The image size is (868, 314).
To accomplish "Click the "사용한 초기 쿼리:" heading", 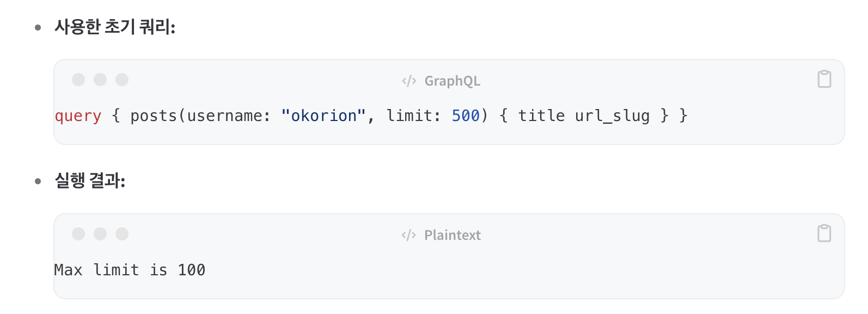I will tap(115, 27).
